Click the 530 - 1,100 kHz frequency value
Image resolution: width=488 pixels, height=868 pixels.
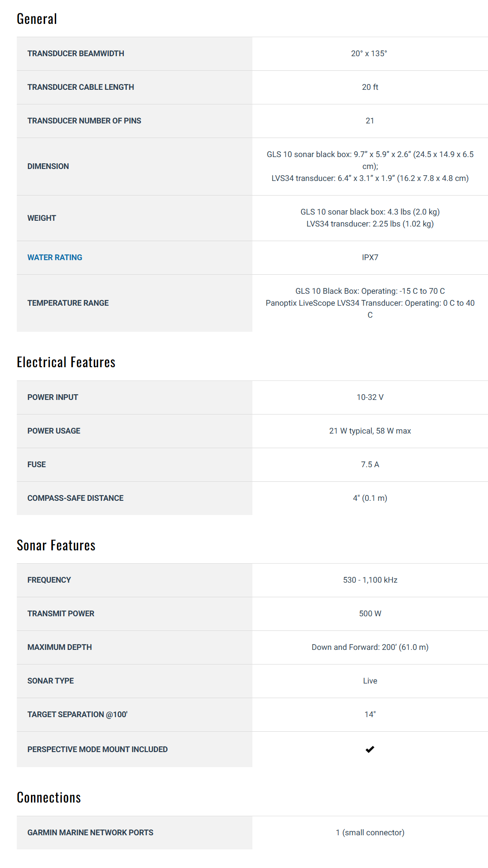[x=370, y=580]
